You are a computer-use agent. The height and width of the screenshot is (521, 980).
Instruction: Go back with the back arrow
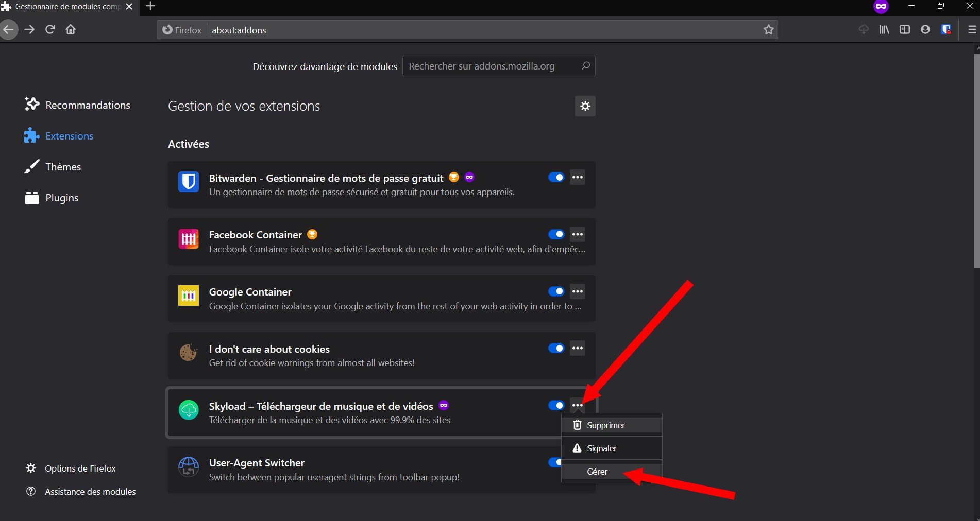[9, 29]
